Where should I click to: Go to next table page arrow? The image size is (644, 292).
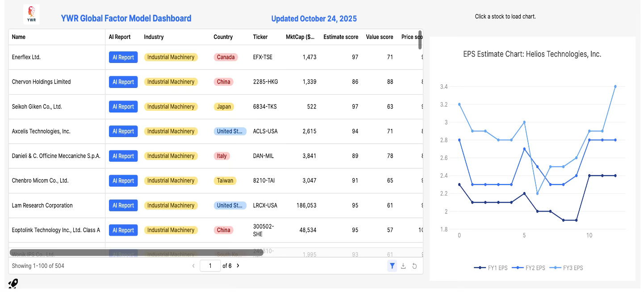[x=238, y=266]
